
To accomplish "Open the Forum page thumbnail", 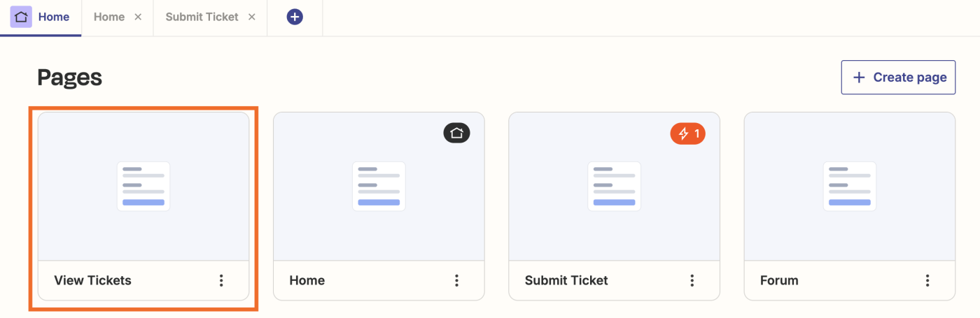I will coord(849,187).
